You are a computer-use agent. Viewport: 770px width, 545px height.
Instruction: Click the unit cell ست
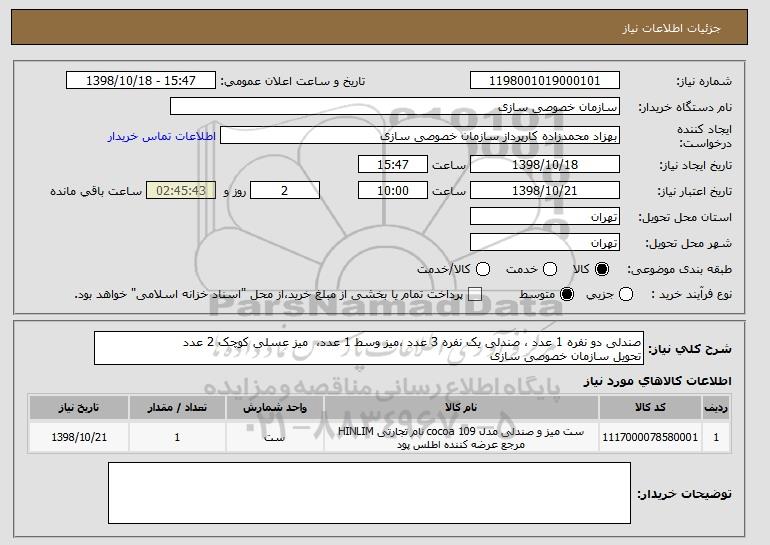coord(275,437)
